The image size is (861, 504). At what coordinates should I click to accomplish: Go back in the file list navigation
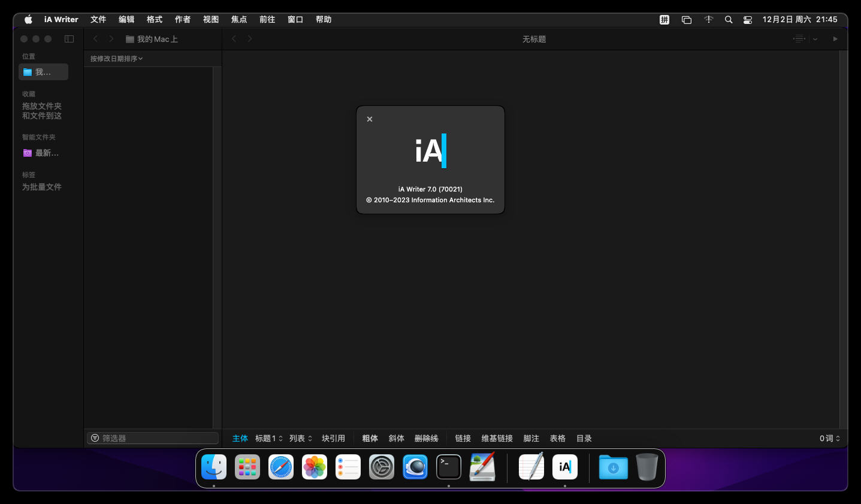pyautogui.click(x=95, y=39)
